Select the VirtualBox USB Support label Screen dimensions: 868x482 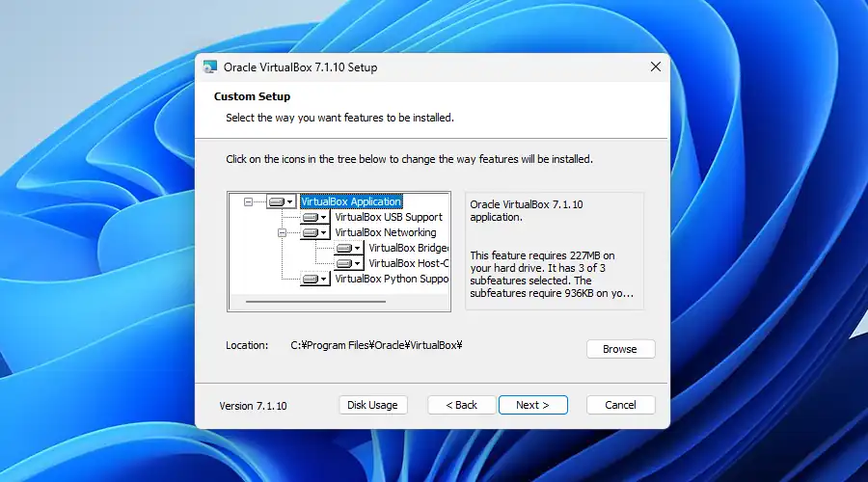[x=388, y=218]
